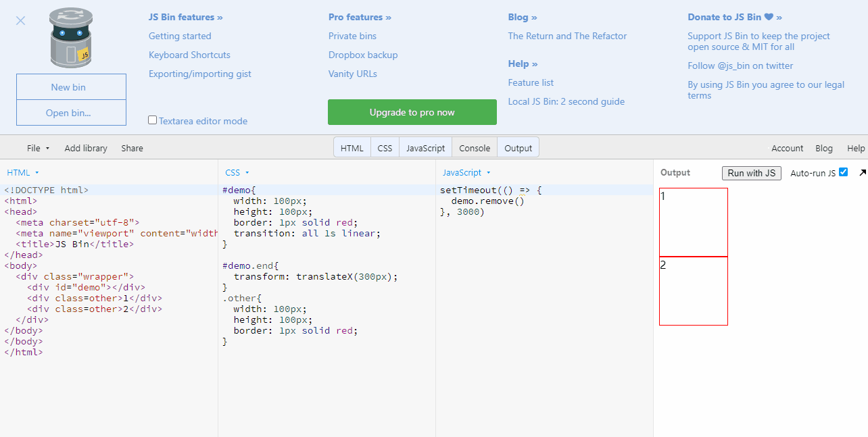Viewport: 868px width, 437px height.
Task: Toggle the HTML panel tab
Action: pos(352,148)
